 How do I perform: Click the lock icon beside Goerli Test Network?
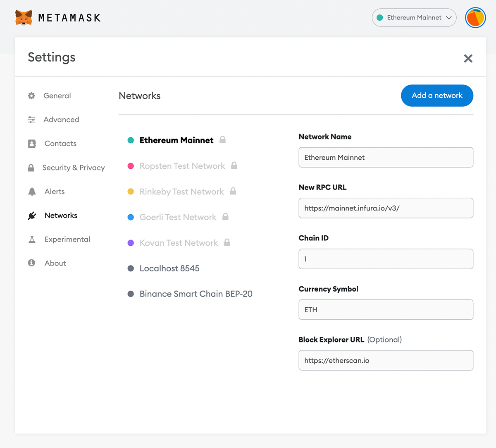pyautogui.click(x=225, y=216)
